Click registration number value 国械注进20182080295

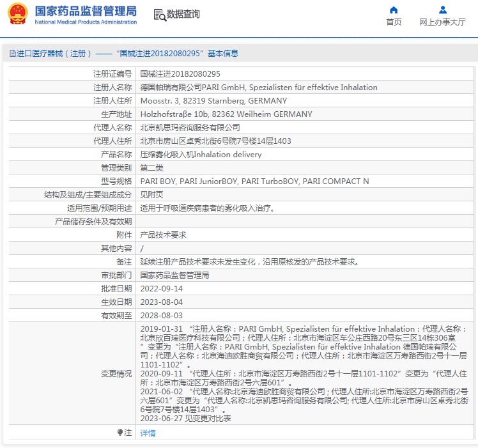click(x=180, y=74)
